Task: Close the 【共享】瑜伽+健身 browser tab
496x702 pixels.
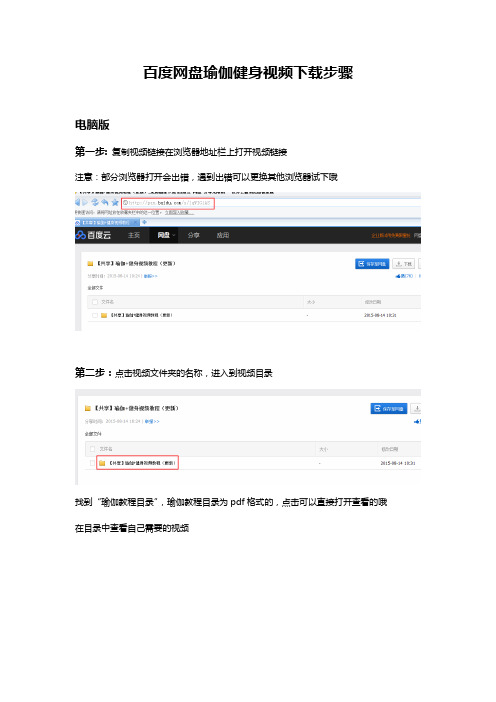Action: 137,222
